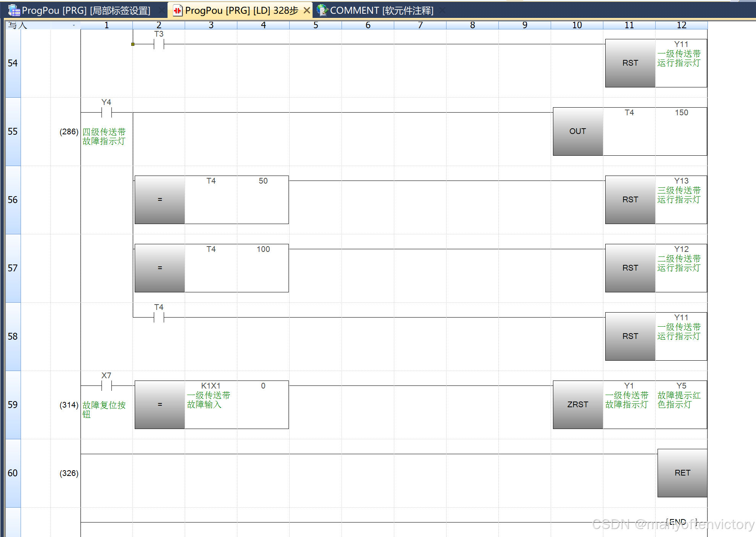Click step number (314)
Screen dimensions: 756x537
pyautogui.click(x=69, y=405)
